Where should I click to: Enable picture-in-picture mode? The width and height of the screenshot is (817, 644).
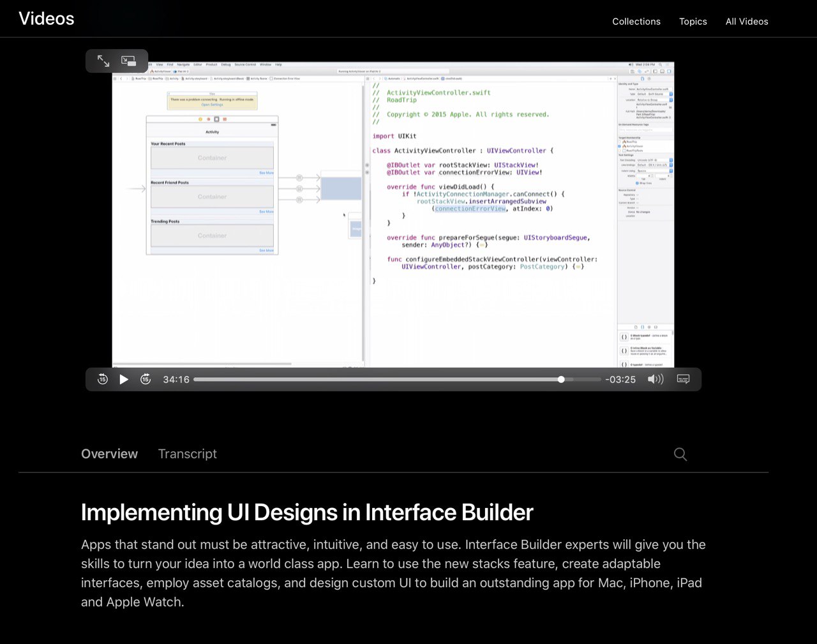[129, 61]
